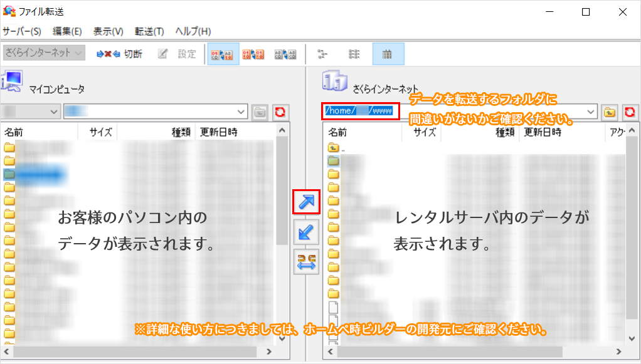Select the first transfer mode toolbar toggle

click(x=223, y=54)
